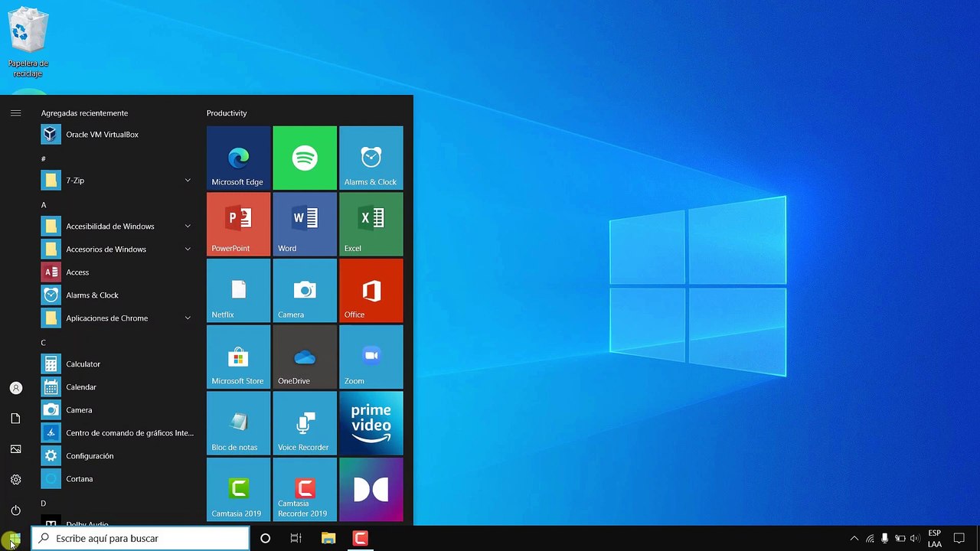Viewport: 980px width, 551px height.
Task: Launch the Camtasia 2019 tile
Action: coord(238,490)
